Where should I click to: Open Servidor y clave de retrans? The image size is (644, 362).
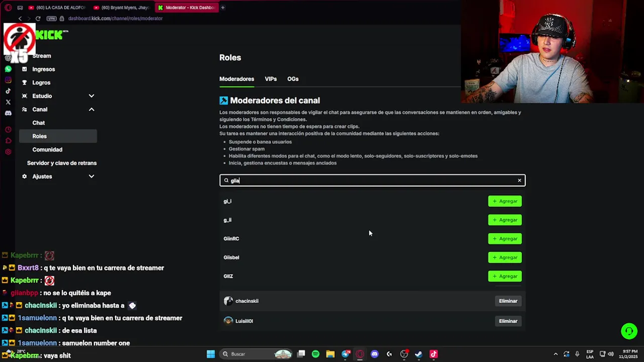coord(62,163)
